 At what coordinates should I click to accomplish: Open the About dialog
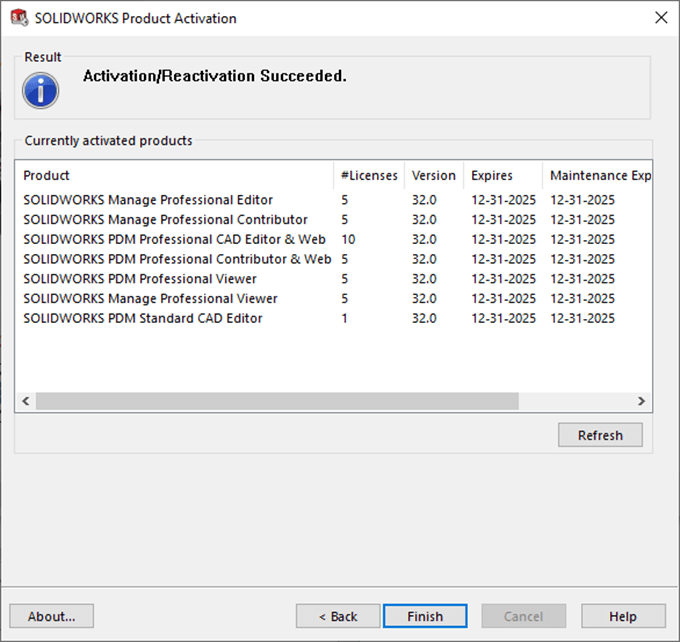(51, 616)
